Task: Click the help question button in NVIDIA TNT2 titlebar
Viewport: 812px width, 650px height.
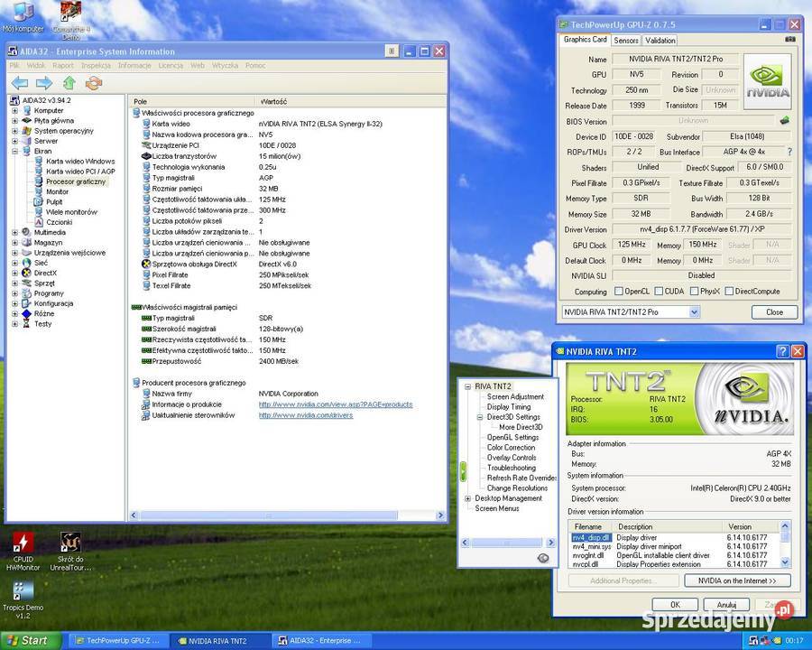Action: tap(783, 351)
